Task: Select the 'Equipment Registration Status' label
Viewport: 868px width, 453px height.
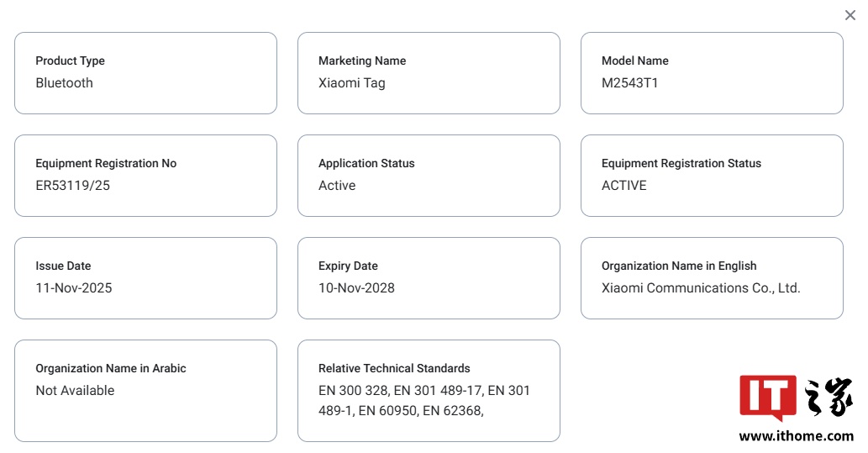Action: 681,163
